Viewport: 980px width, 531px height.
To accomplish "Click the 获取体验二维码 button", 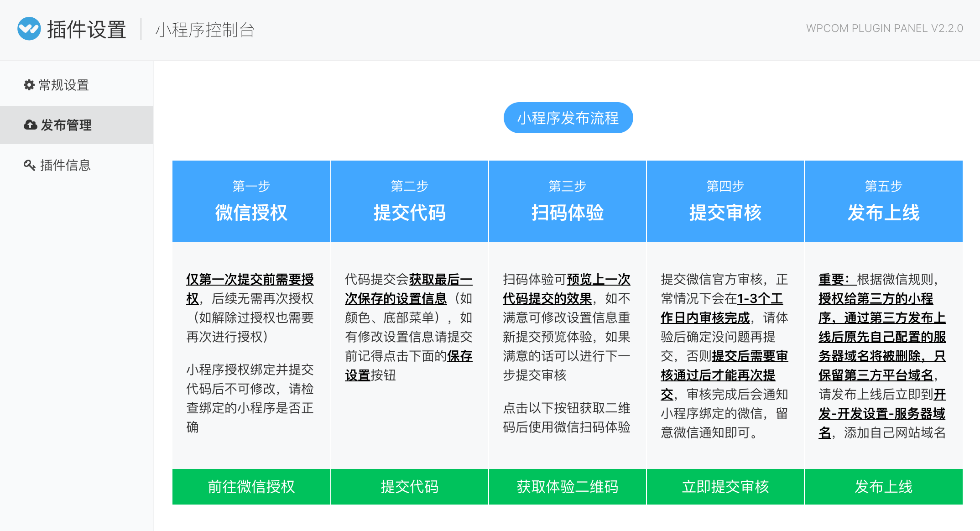I will tap(568, 486).
